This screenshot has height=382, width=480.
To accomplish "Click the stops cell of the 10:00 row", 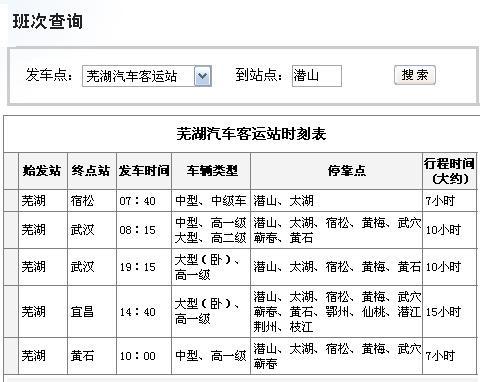I will point(337,356).
